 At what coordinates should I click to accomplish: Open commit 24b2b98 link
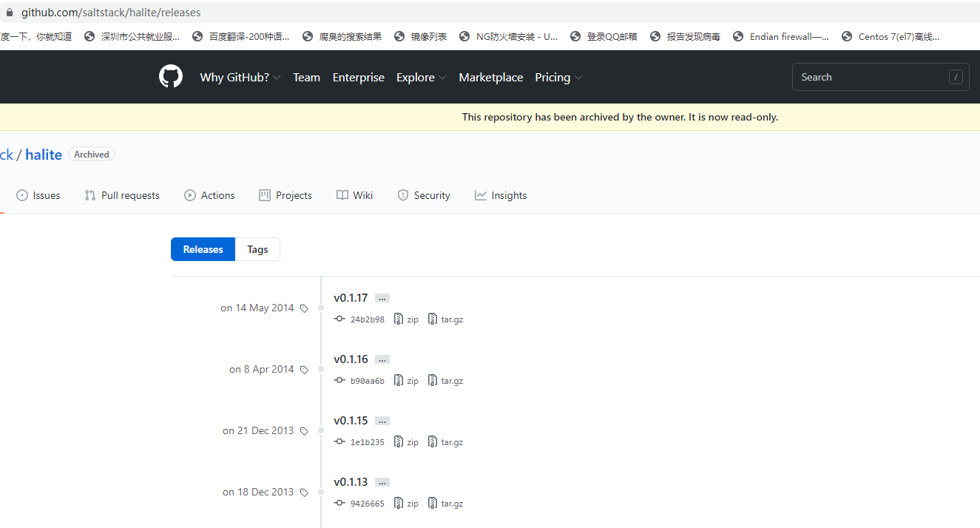(x=368, y=319)
